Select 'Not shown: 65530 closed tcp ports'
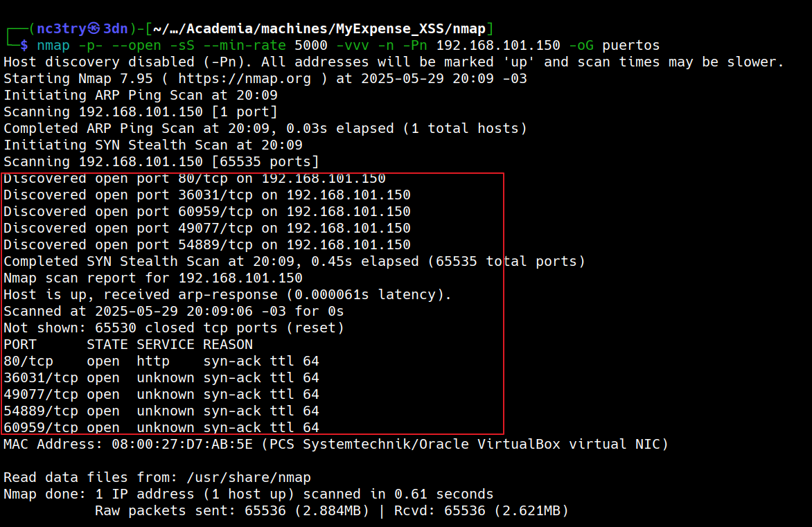 [173, 328]
